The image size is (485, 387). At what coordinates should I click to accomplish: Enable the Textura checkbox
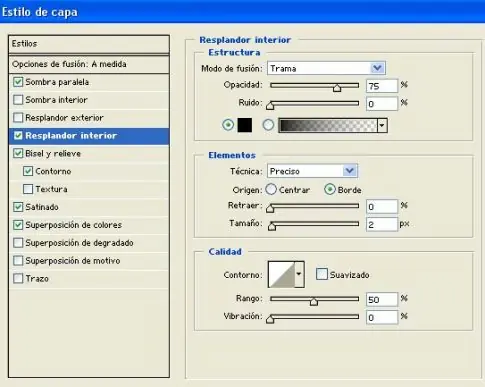click(28, 189)
